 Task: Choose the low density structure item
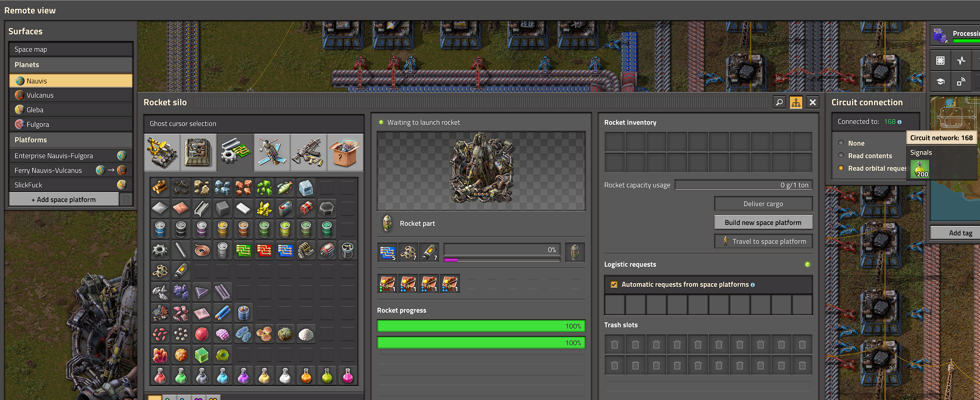coord(160,271)
